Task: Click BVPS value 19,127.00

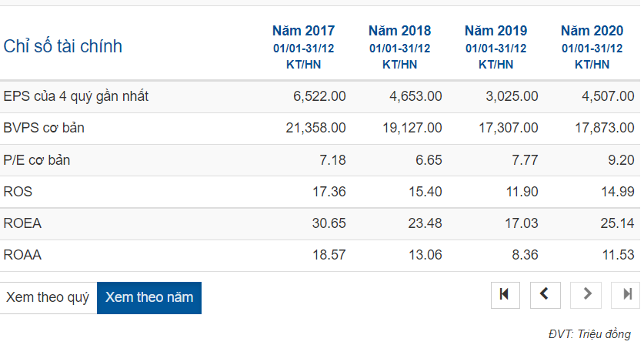Action: tap(412, 128)
